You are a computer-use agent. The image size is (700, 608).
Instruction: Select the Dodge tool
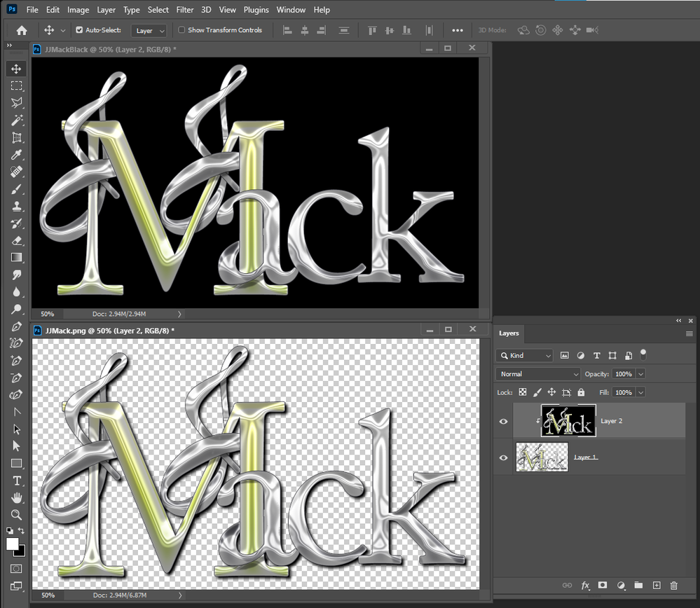16,309
